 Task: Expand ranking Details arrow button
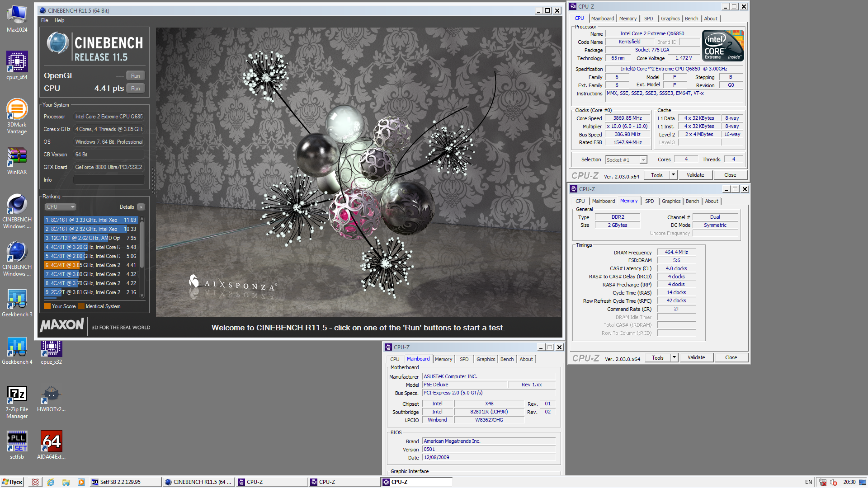[141, 207]
